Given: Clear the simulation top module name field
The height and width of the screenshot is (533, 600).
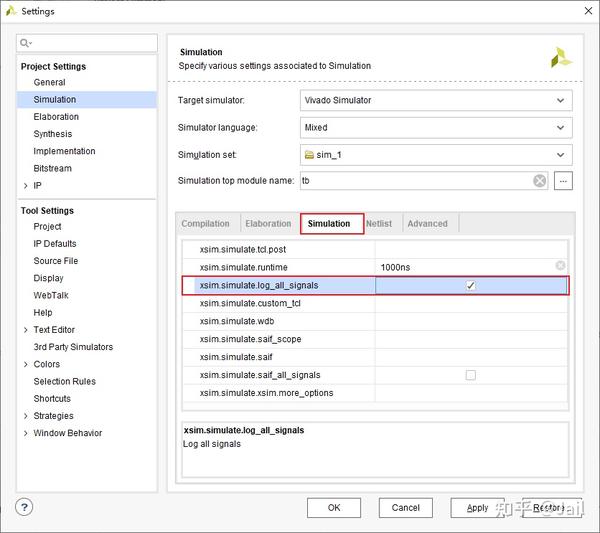Looking at the screenshot, I should click(540, 180).
